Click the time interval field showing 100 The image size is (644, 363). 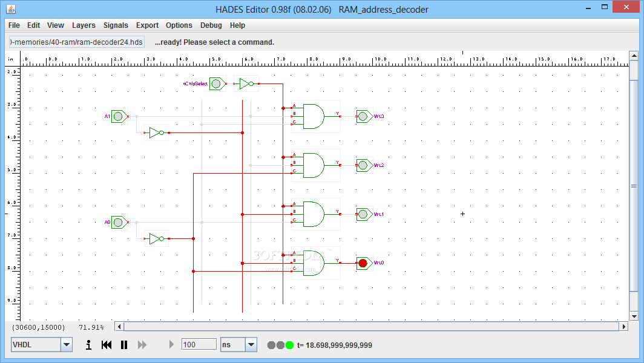[199, 344]
